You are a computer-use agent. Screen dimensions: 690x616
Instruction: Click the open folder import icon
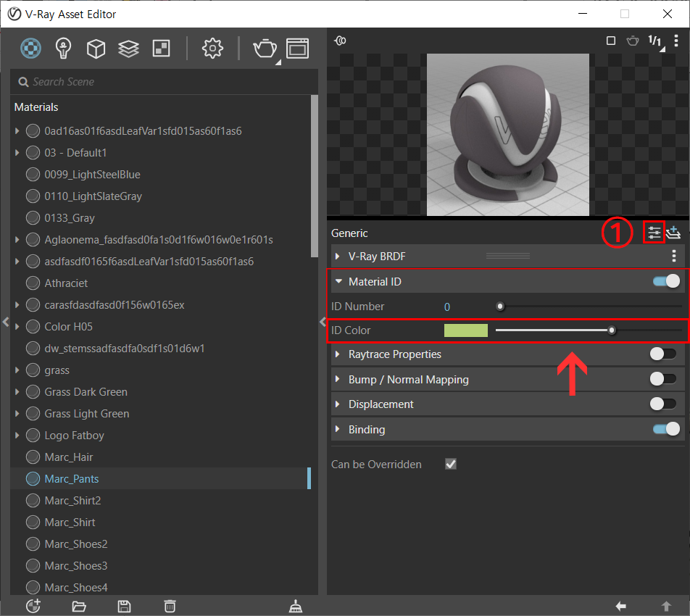pos(79,607)
